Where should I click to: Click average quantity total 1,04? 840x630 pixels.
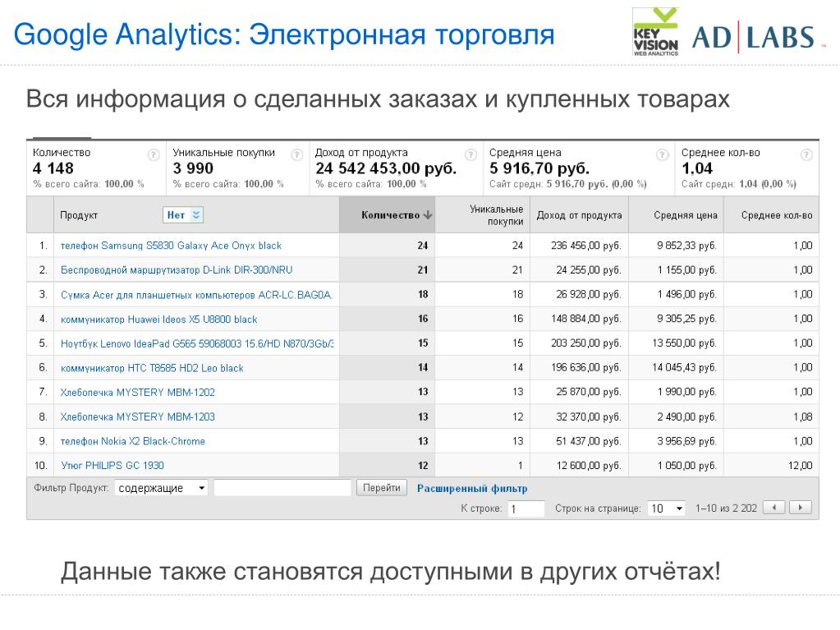(697, 168)
